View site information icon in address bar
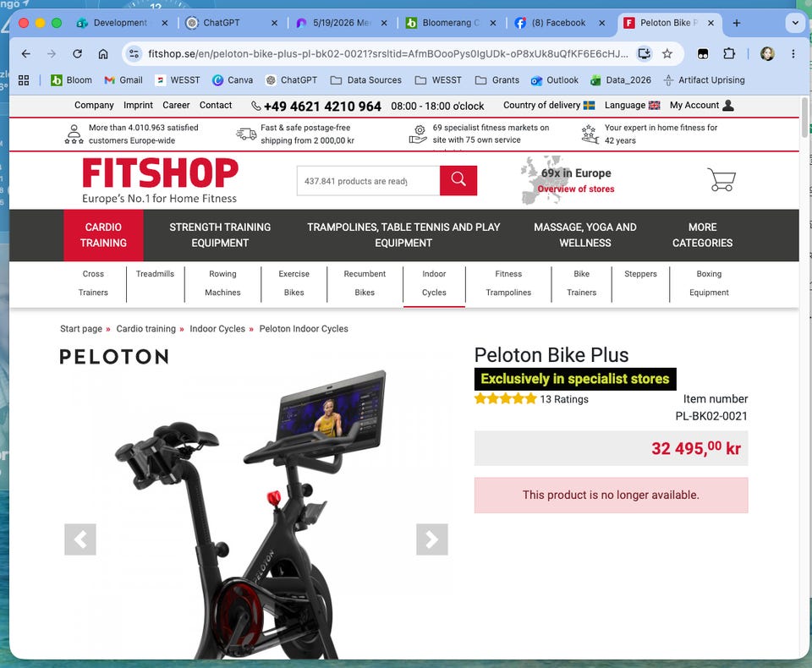 click(134, 54)
